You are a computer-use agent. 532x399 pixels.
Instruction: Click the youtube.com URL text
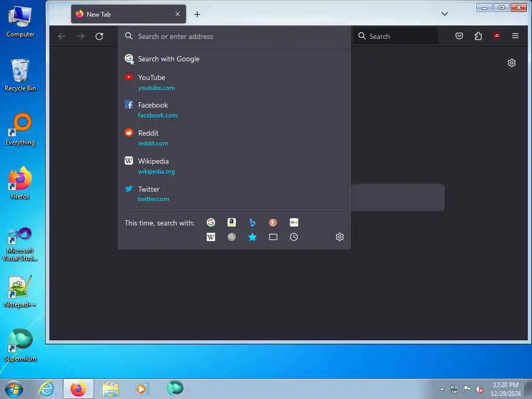tap(156, 88)
